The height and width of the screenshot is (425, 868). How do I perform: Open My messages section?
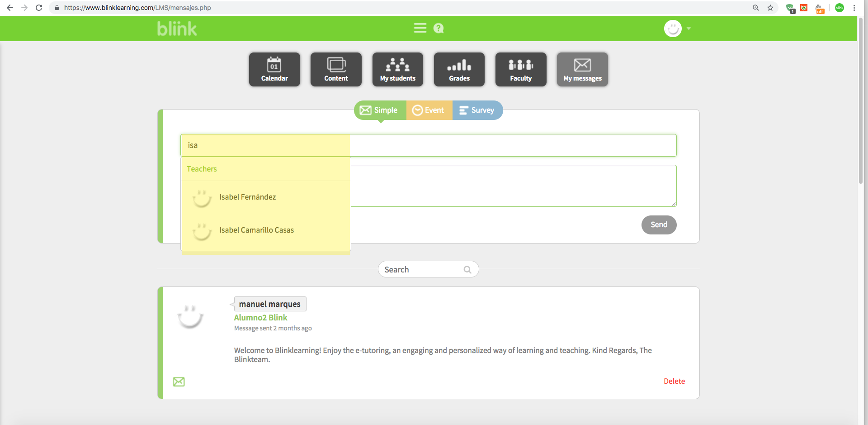click(x=582, y=69)
